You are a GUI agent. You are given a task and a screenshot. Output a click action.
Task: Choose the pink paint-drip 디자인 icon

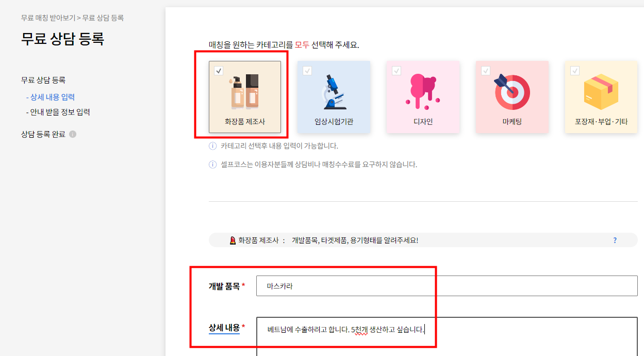pos(422,91)
